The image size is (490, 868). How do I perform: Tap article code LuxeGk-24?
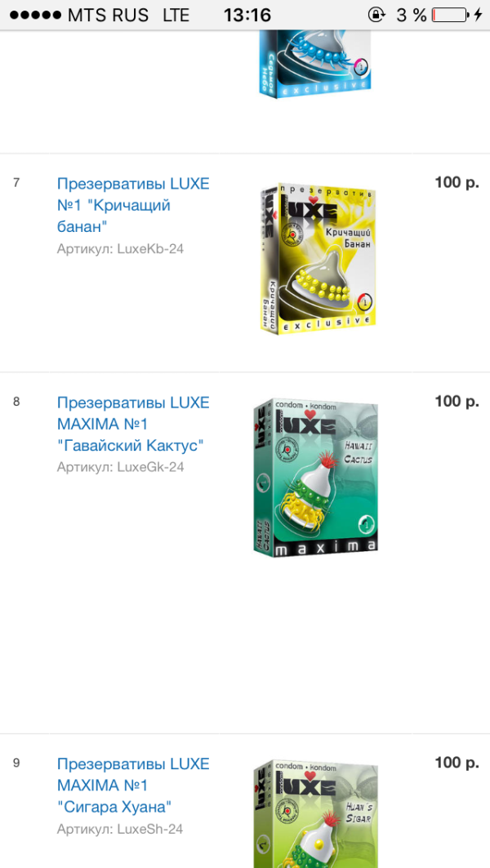pos(120,467)
